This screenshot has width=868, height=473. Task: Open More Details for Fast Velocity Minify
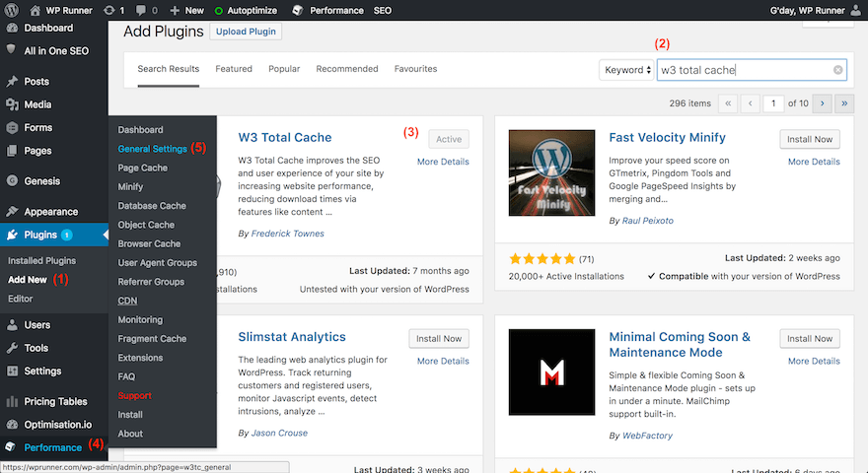[814, 162]
